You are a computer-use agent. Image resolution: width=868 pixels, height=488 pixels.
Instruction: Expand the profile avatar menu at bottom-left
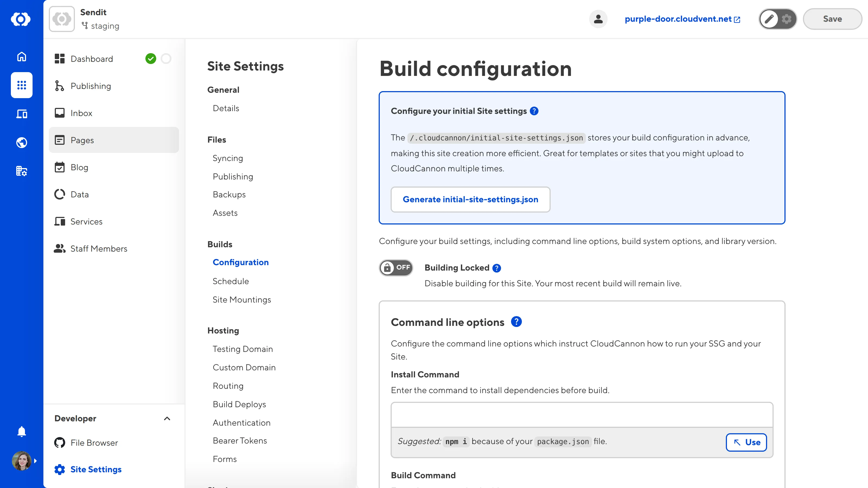(21, 461)
